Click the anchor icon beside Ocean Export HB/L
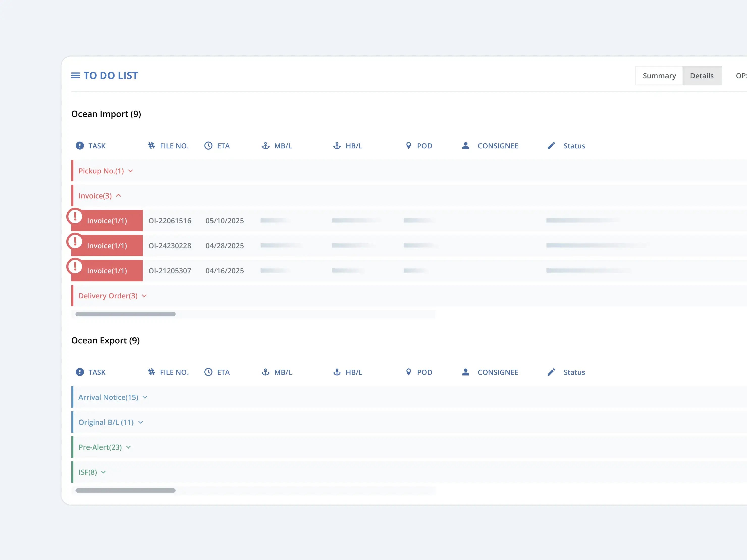The image size is (747, 560). click(x=337, y=372)
